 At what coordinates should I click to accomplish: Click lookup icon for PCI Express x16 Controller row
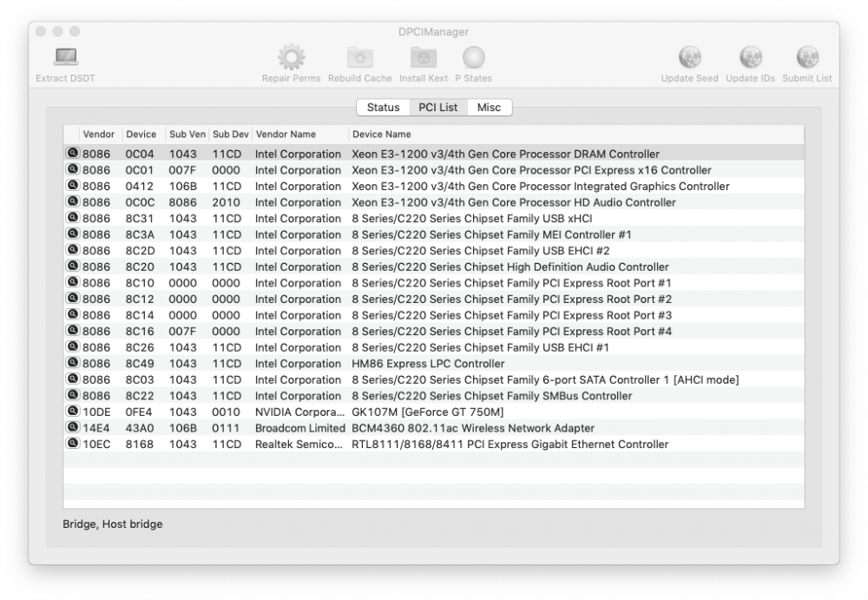point(73,169)
